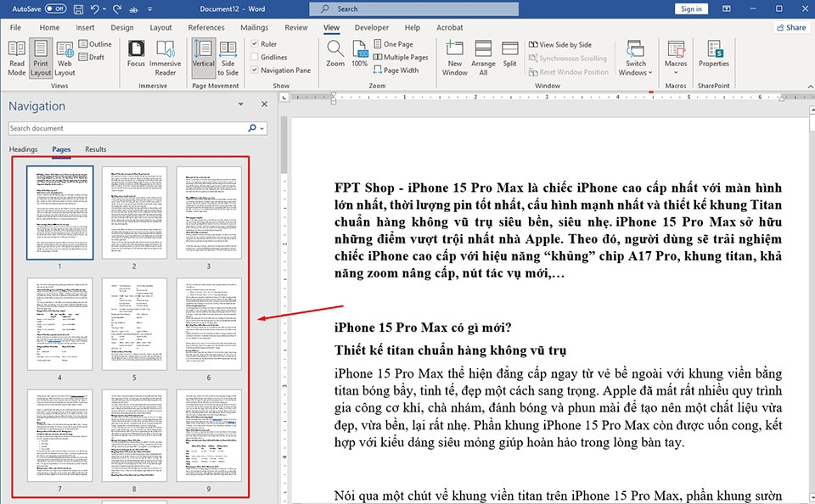Open Outline view

pos(95,44)
